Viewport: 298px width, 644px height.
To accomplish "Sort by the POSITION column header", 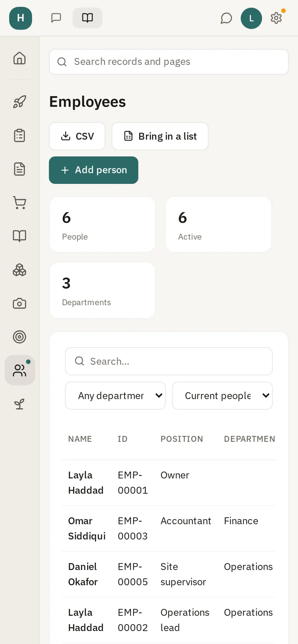I will point(182,439).
